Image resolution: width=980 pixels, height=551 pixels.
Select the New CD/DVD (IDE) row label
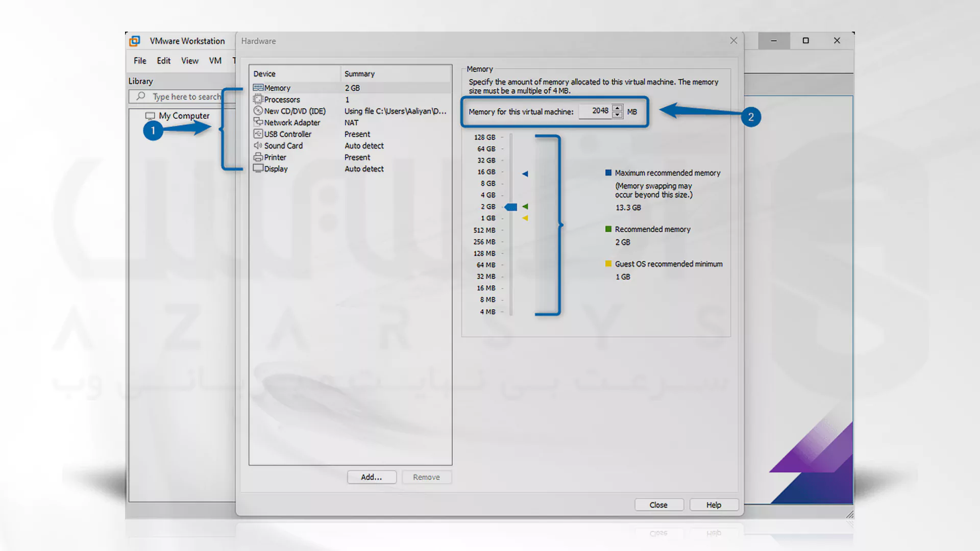[295, 111]
